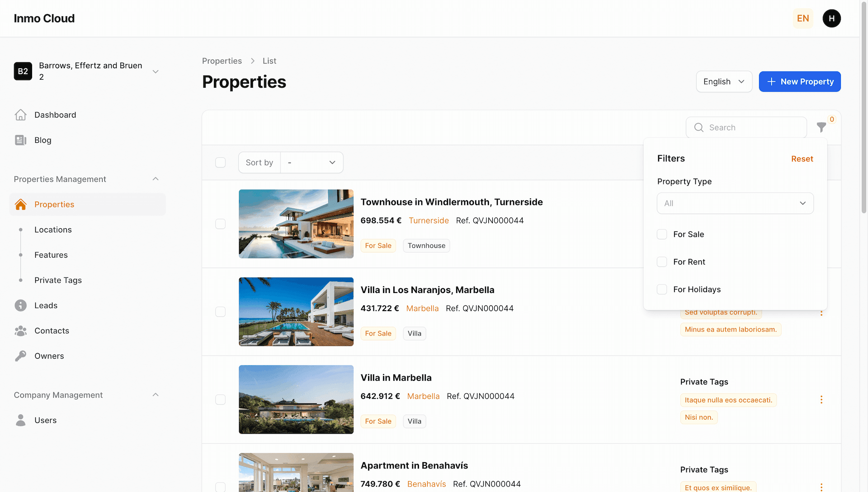Collapse the Properties Management section
The width and height of the screenshot is (868, 492).
tap(156, 179)
